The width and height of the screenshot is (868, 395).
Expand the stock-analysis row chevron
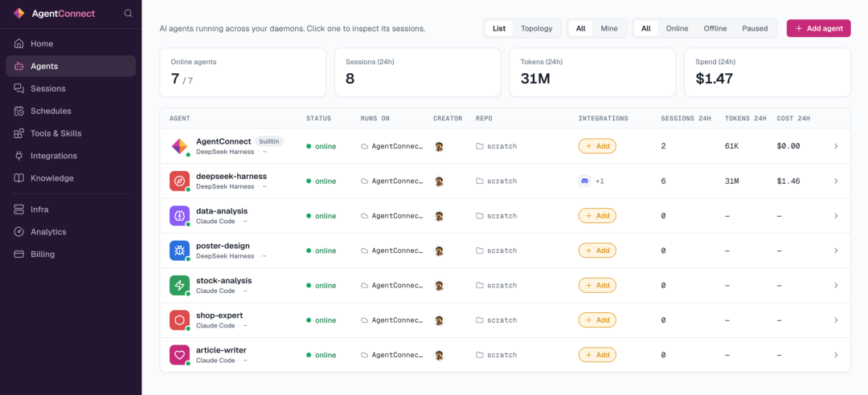click(836, 286)
